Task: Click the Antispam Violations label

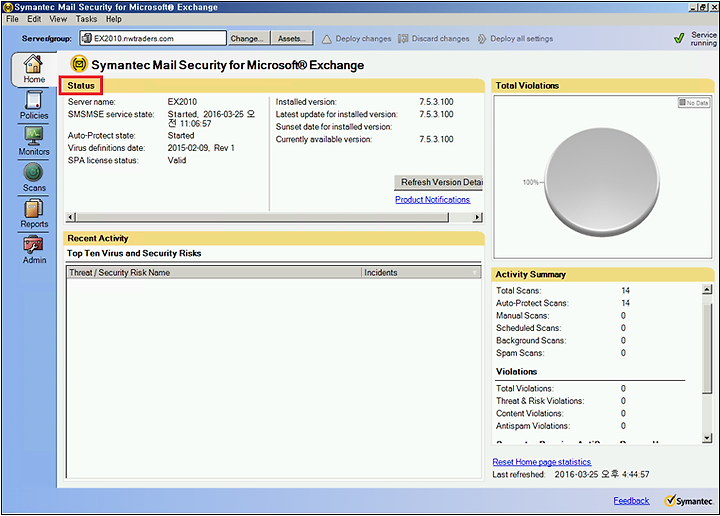Action: coord(533,426)
